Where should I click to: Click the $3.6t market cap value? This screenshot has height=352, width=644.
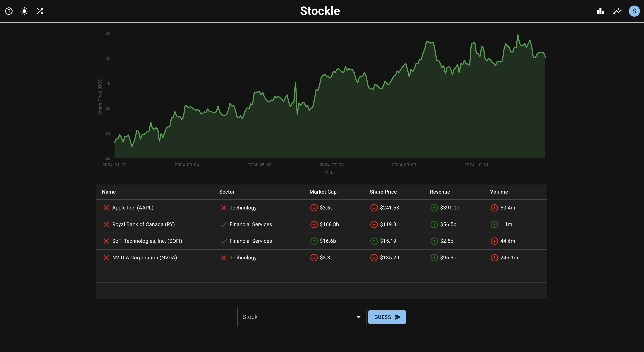click(326, 208)
